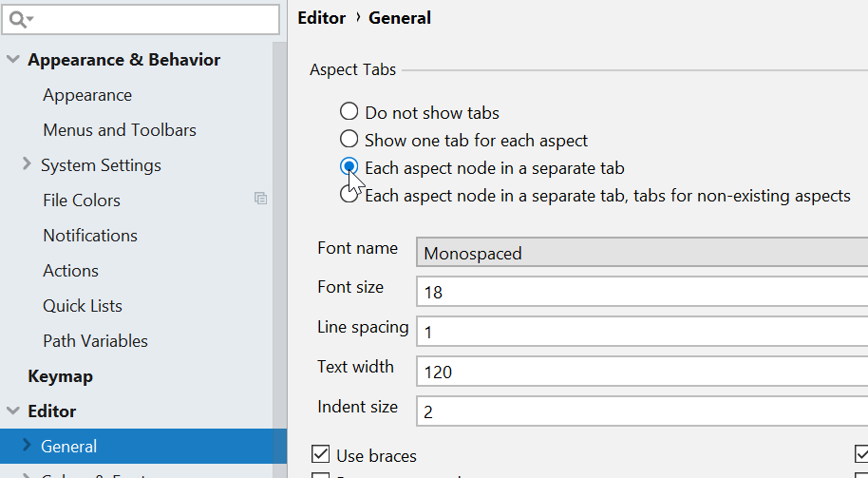Viewport: 868px width, 478px height.
Task: Toggle the Use braces checkbox
Action: pos(321,455)
